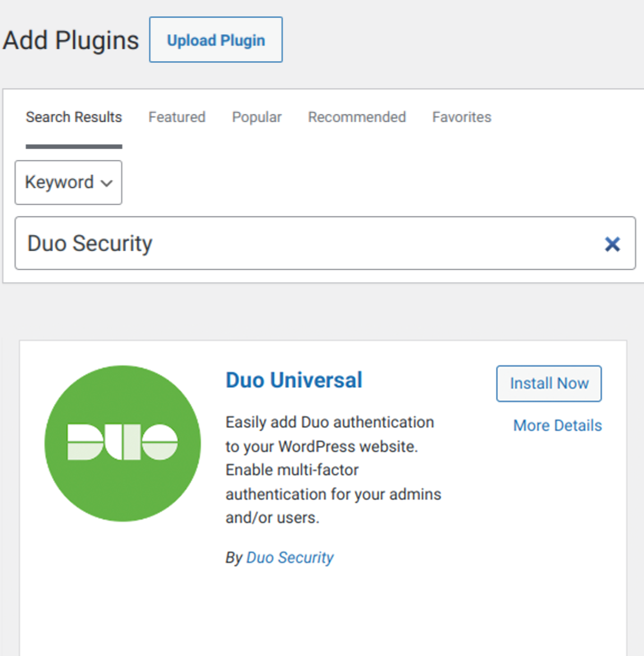The width and height of the screenshot is (644, 656).
Task: View your Favorites plugins tab
Action: pyautogui.click(x=461, y=117)
